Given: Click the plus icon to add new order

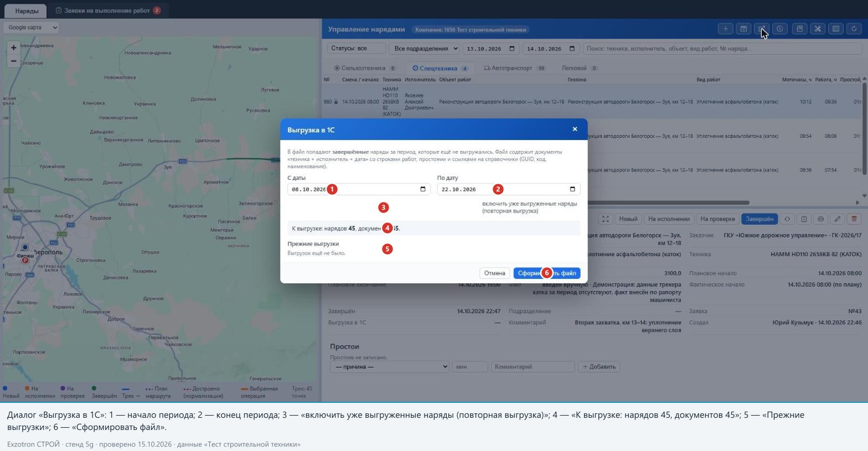Looking at the screenshot, I should (725, 29).
